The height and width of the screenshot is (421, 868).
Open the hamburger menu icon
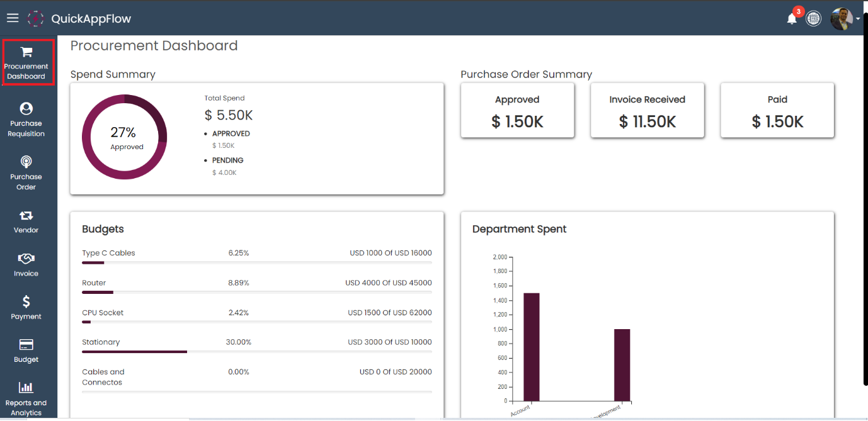[13, 18]
